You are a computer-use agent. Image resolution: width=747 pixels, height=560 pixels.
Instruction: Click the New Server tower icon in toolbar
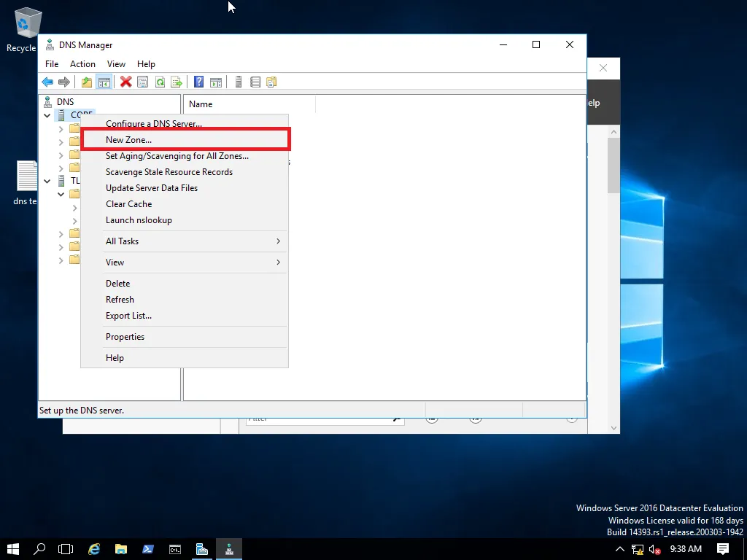pos(239,82)
